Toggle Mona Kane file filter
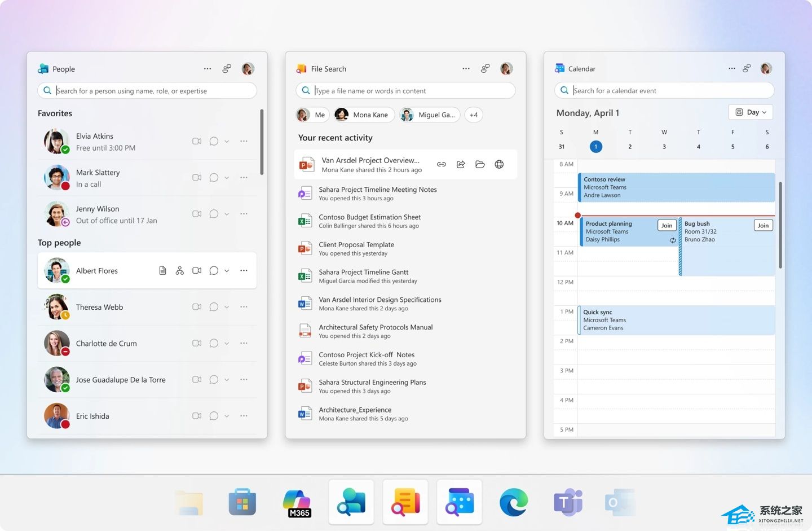This screenshot has height=531, width=812. tap(364, 115)
